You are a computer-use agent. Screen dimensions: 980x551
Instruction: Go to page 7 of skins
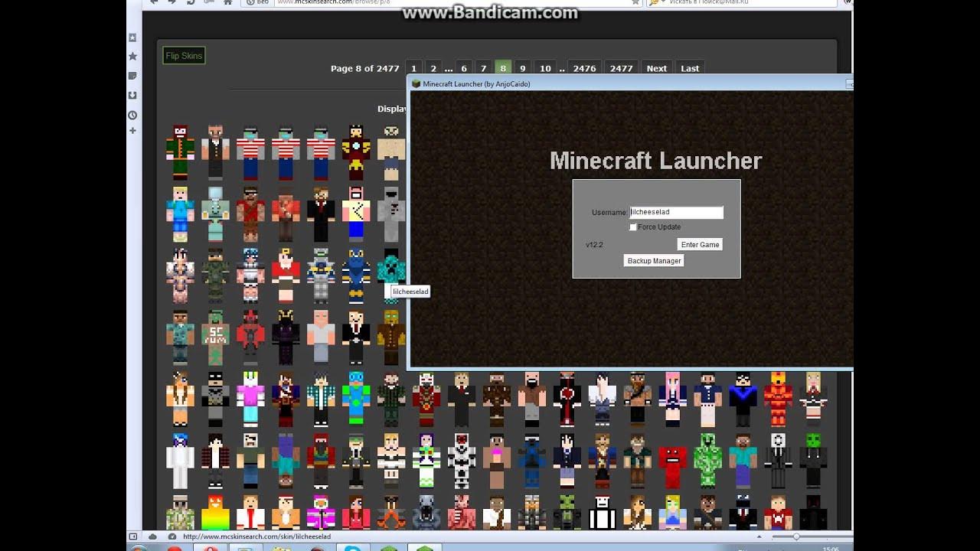pyautogui.click(x=483, y=68)
